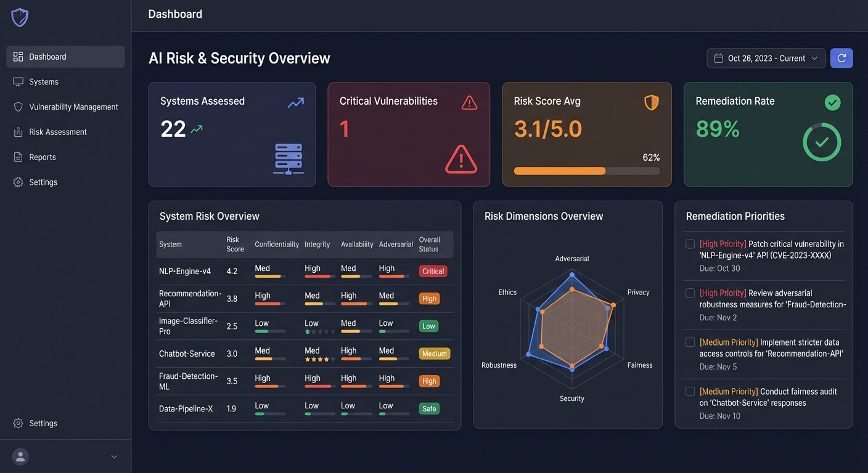
Task: Open the Oct 26 date range dropdown
Action: (766, 58)
